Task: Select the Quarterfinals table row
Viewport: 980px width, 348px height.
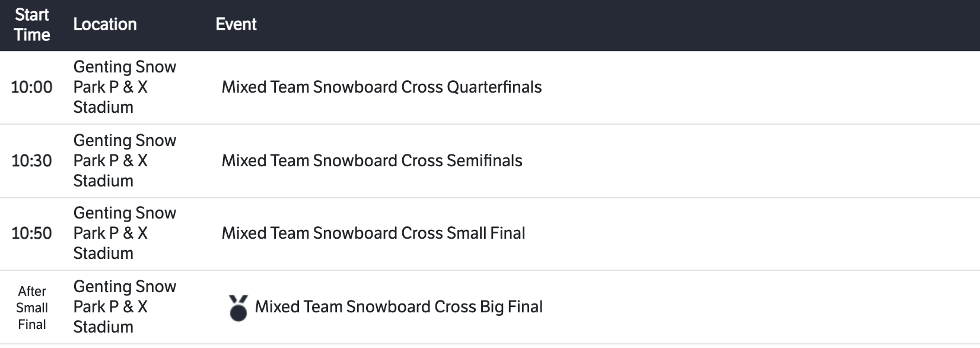Action: point(712,87)
